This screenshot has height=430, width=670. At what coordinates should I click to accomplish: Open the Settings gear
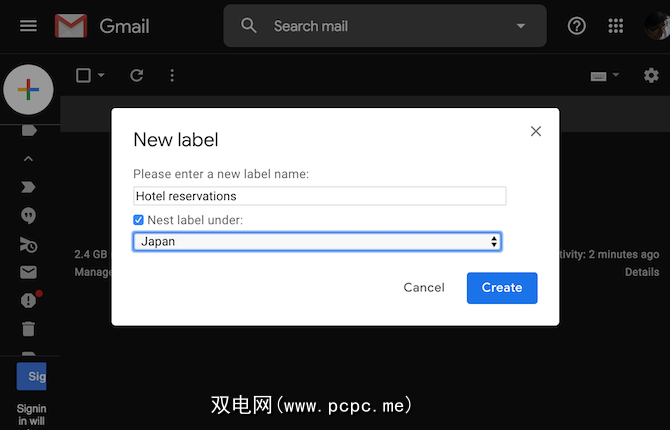652,75
